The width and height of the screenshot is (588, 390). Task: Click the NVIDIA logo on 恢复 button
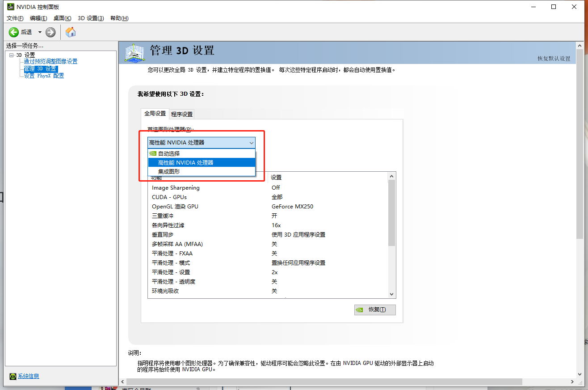360,309
